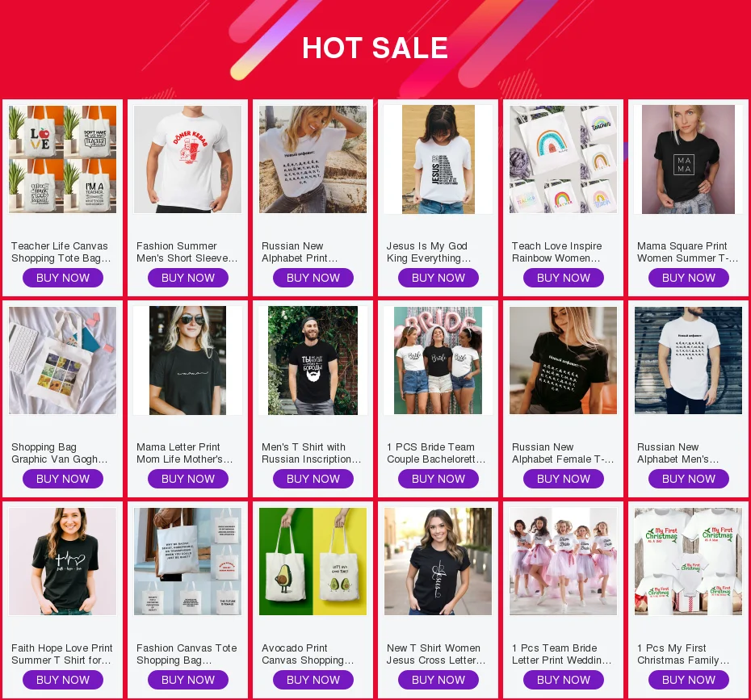Image resolution: width=751 pixels, height=700 pixels.
Task: Buy the Teacher Life Canvas Tote Bag
Action: (x=63, y=278)
